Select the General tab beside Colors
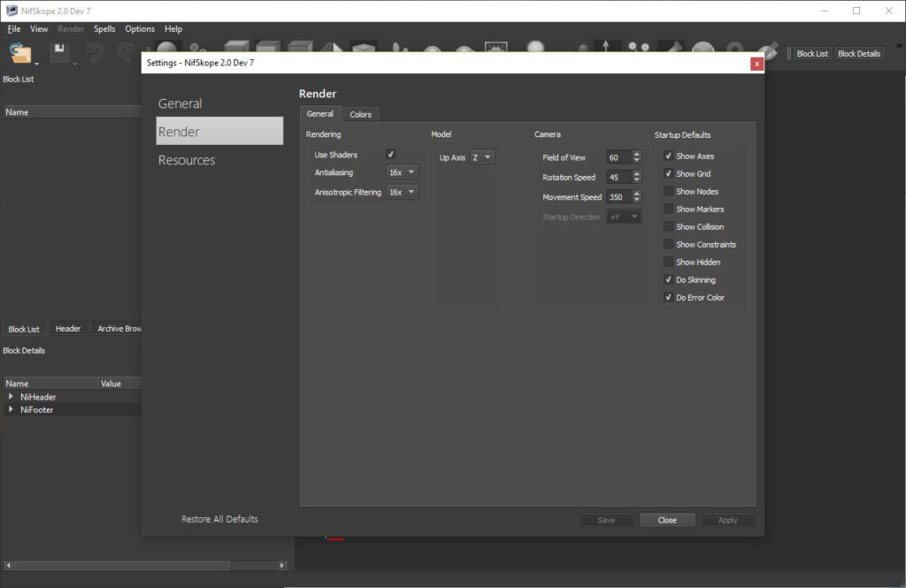The height and width of the screenshot is (588, 906). [x=320, y=114]
